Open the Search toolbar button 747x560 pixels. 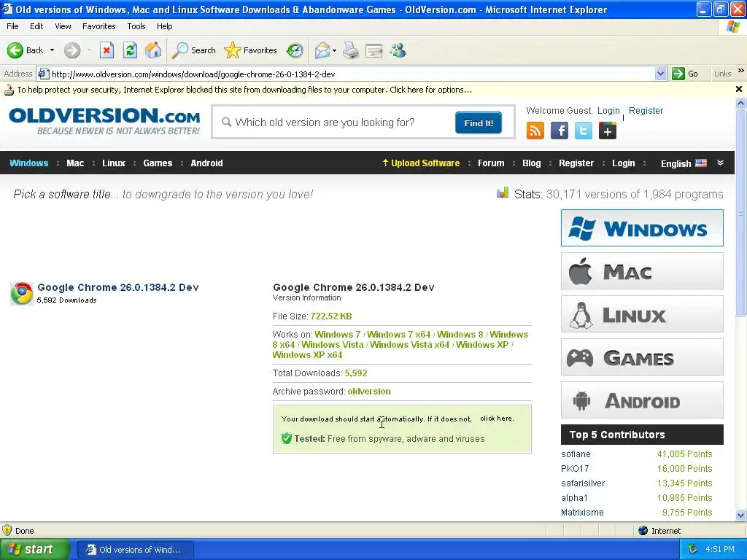[193, 50]
